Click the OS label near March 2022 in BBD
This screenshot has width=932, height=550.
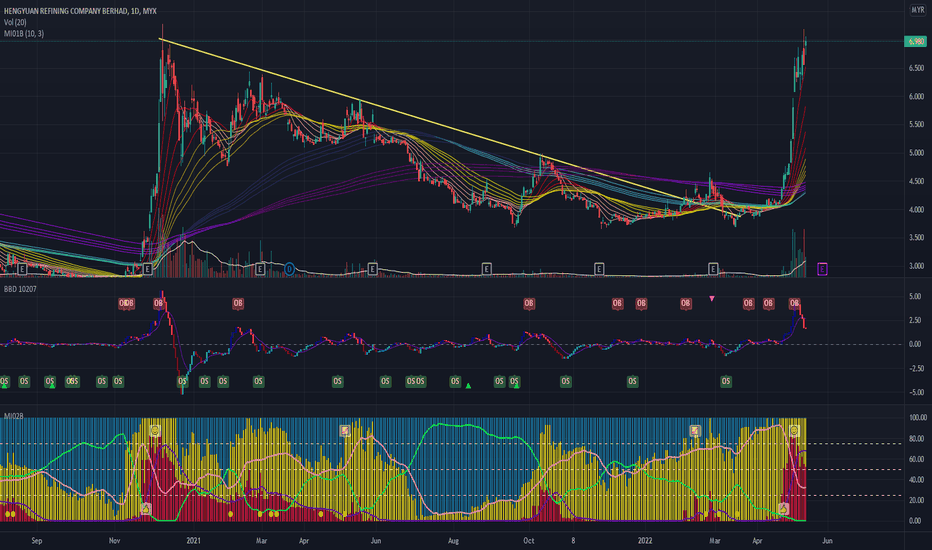(x=726, y=381)
